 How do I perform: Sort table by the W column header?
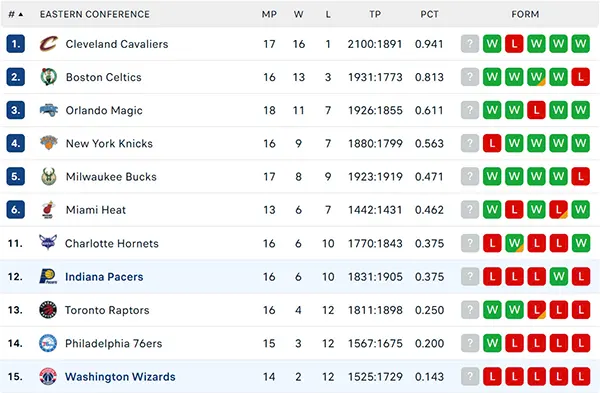point(298,15)
